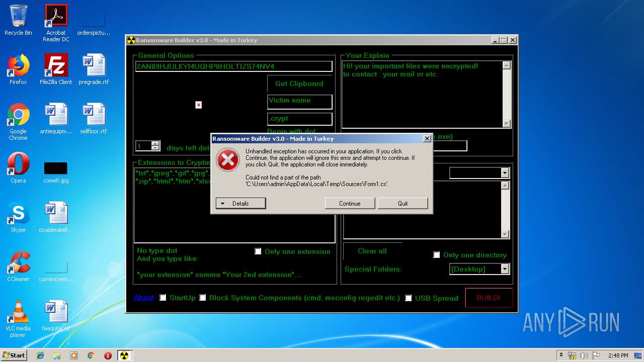The width and height of the screenshot is (644, 362).
Task: Open the media player taskbar icon
Action: [x=74, y=355]
